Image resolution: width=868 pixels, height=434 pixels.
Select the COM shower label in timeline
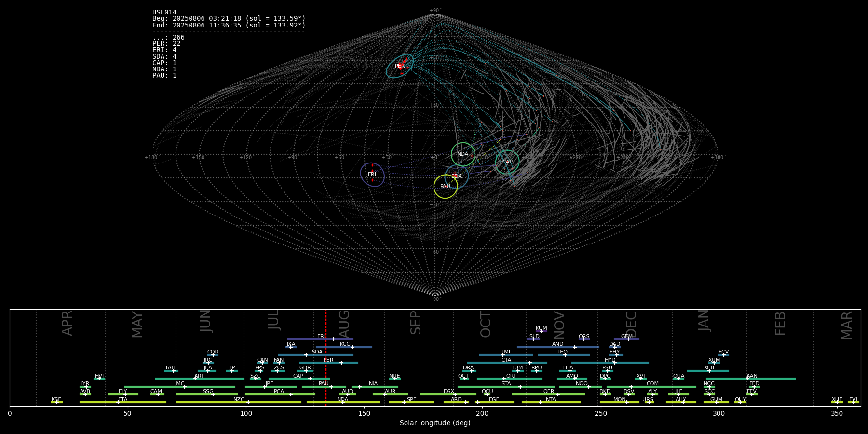pos(652,384)
